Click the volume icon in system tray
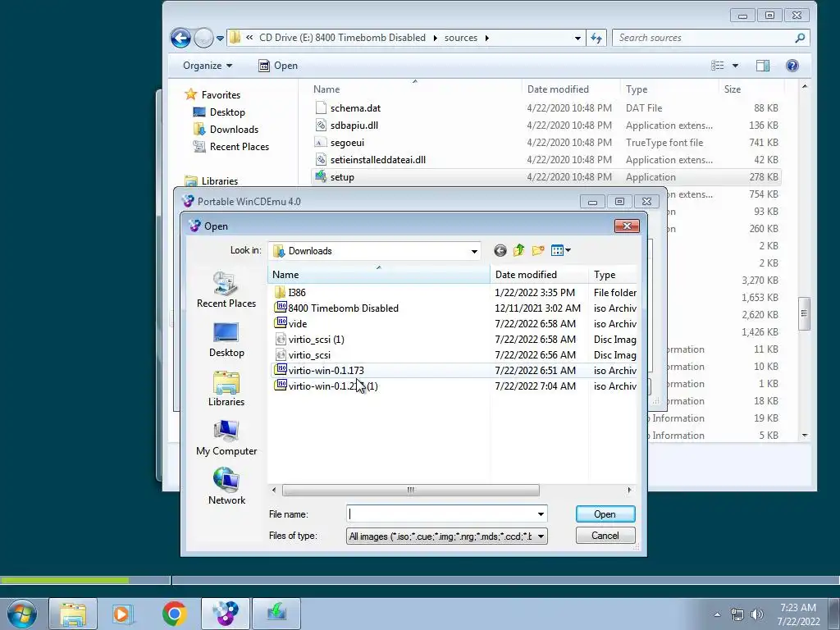 [756, 614]
